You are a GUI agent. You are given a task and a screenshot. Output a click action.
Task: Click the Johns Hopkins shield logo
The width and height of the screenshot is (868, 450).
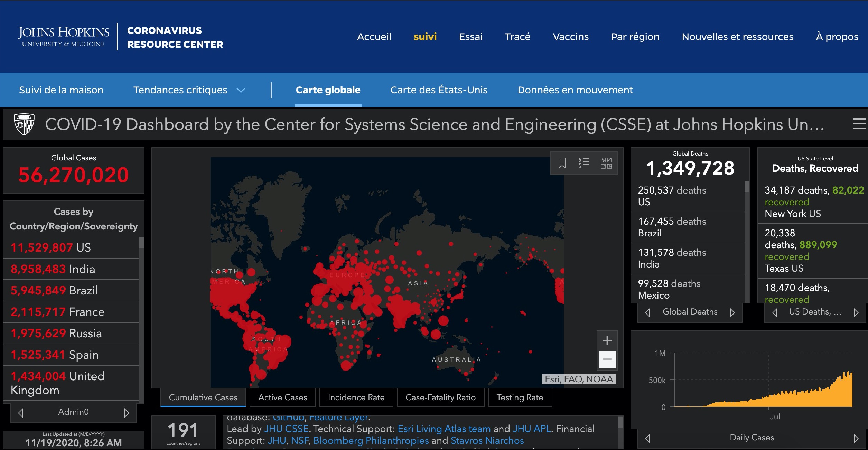24,124
